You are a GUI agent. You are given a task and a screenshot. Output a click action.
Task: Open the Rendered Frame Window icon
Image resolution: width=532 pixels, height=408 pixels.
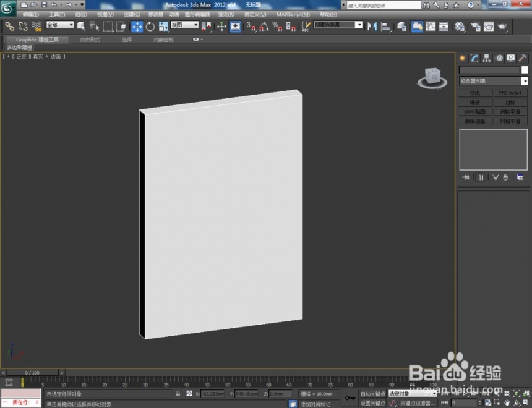click(x=489, y=26)
